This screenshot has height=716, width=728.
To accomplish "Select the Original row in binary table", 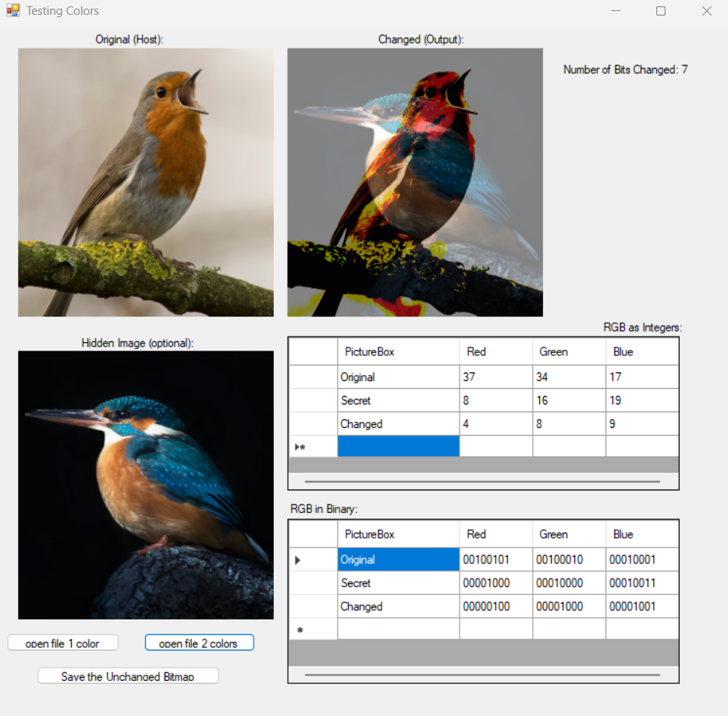I will pyautogui.click(x=398, y=560).
